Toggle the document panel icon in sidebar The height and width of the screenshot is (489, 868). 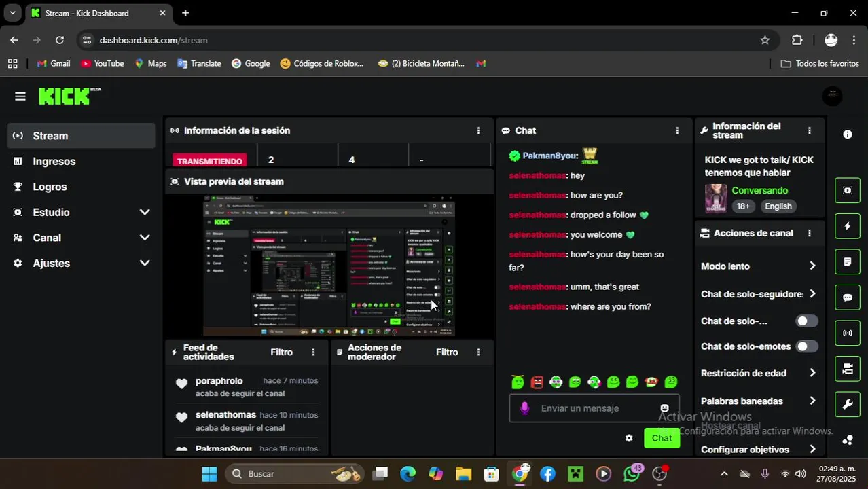(x=848, y=261)
